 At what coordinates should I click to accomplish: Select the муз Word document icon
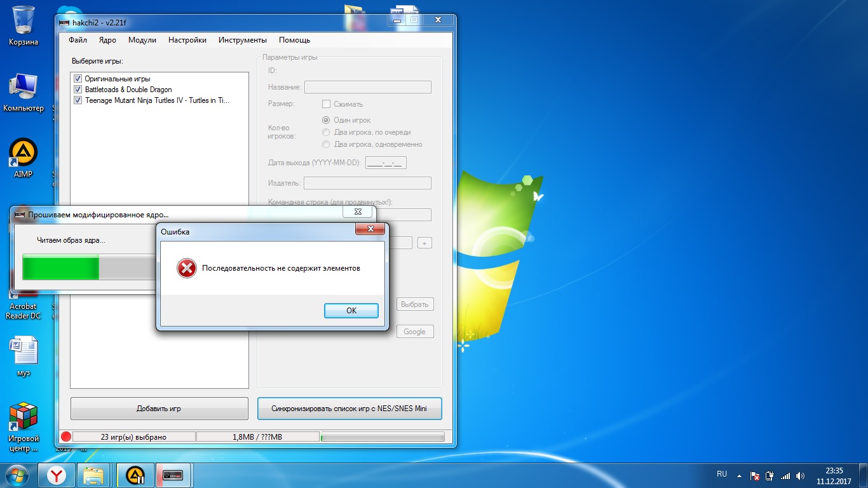[x=24, y=356]
